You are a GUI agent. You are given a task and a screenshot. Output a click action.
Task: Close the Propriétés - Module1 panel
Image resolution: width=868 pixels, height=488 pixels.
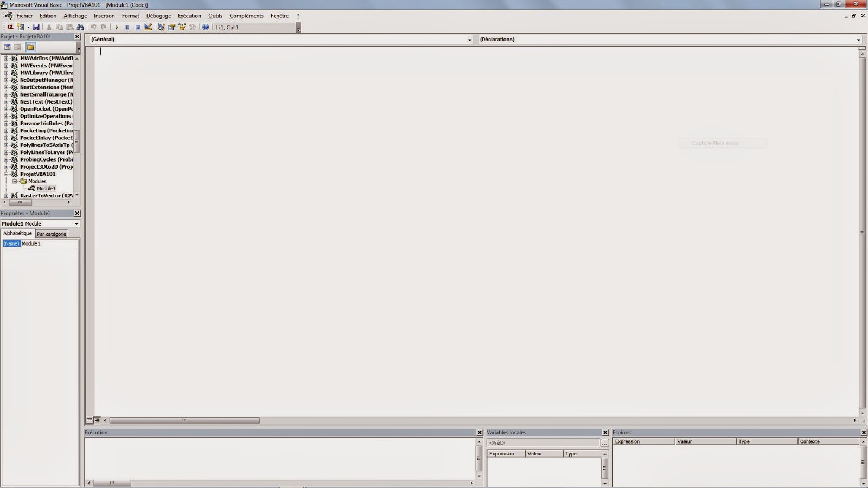77,214
